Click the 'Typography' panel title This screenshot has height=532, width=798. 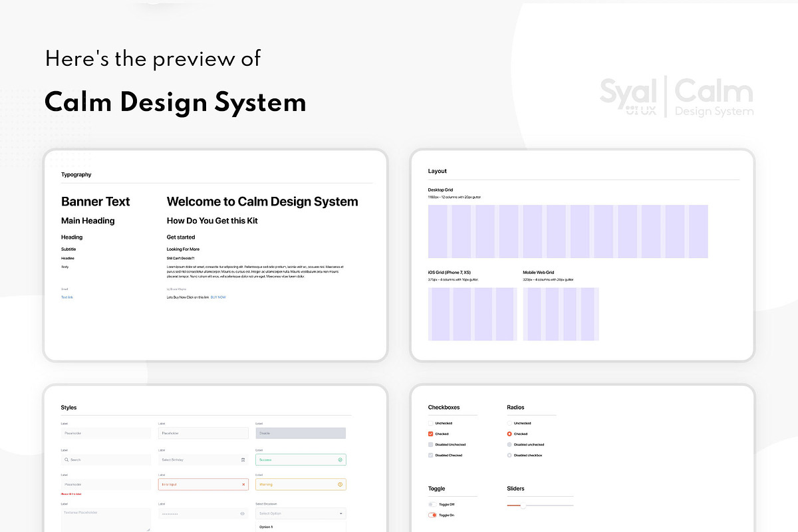coord(76,174)
